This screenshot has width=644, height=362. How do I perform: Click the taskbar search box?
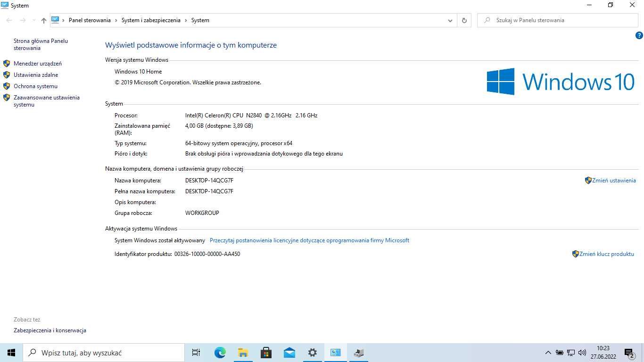(x=104, y=353)
